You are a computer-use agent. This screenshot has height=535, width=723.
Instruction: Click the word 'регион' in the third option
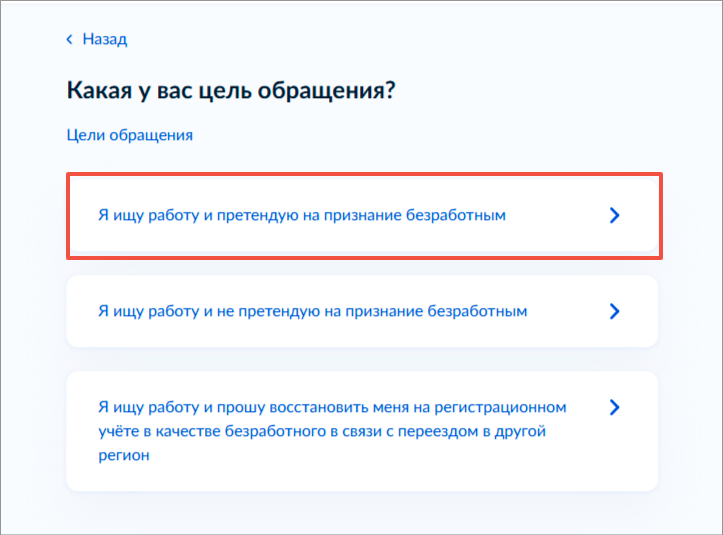[124, 456]
